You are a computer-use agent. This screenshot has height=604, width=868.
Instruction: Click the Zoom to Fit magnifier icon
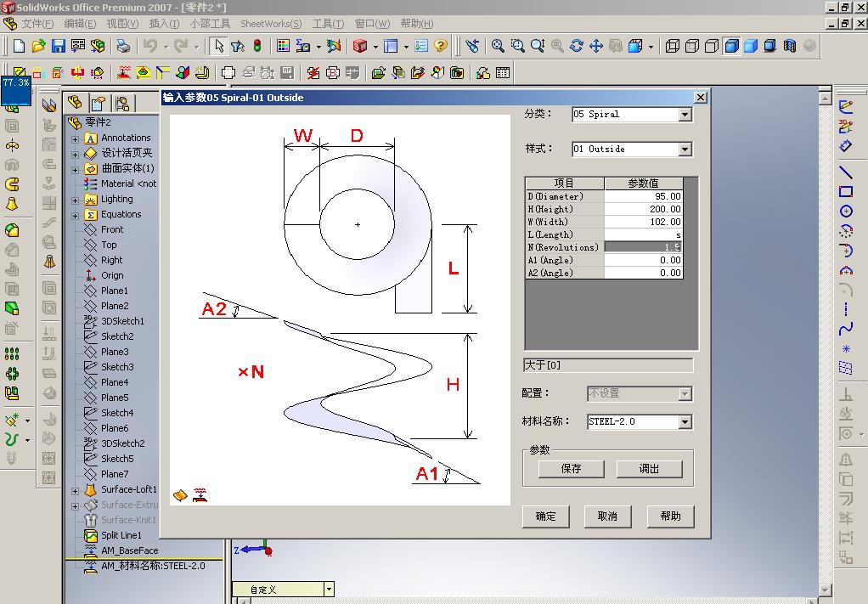click(498, 46)
